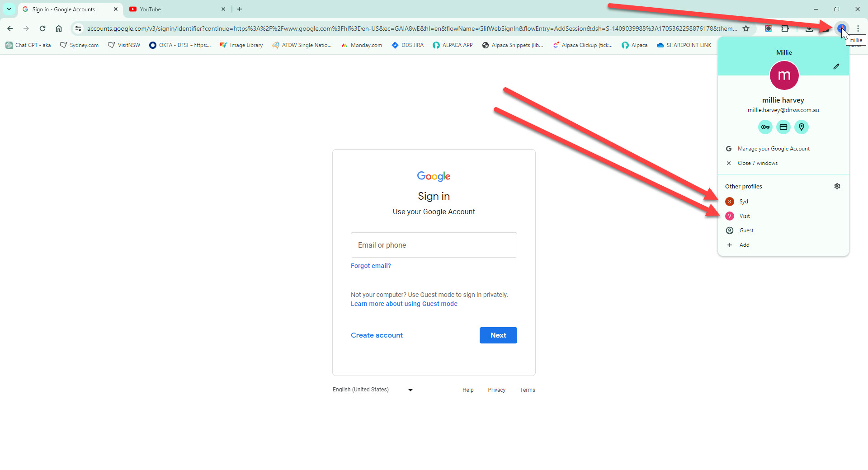The image size is (868, 470).
Task: View site information icon in address bar
Action: (x=78, y=28)
